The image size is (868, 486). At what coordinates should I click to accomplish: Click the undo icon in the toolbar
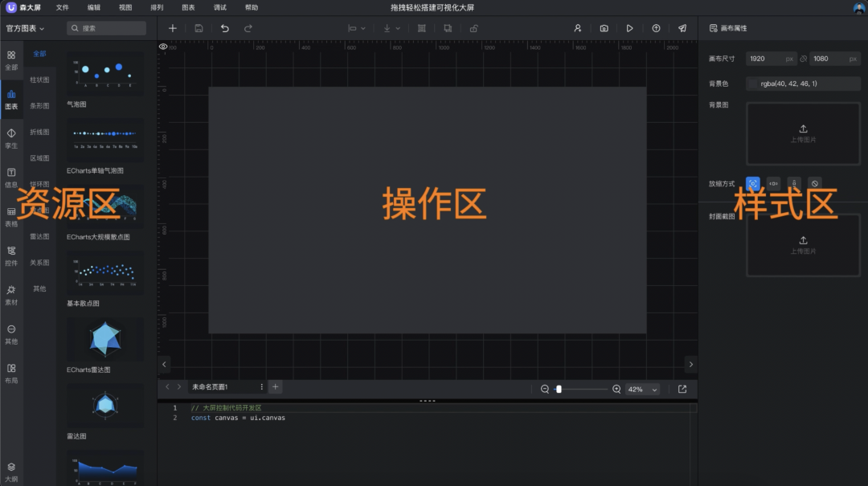[224, 27]
